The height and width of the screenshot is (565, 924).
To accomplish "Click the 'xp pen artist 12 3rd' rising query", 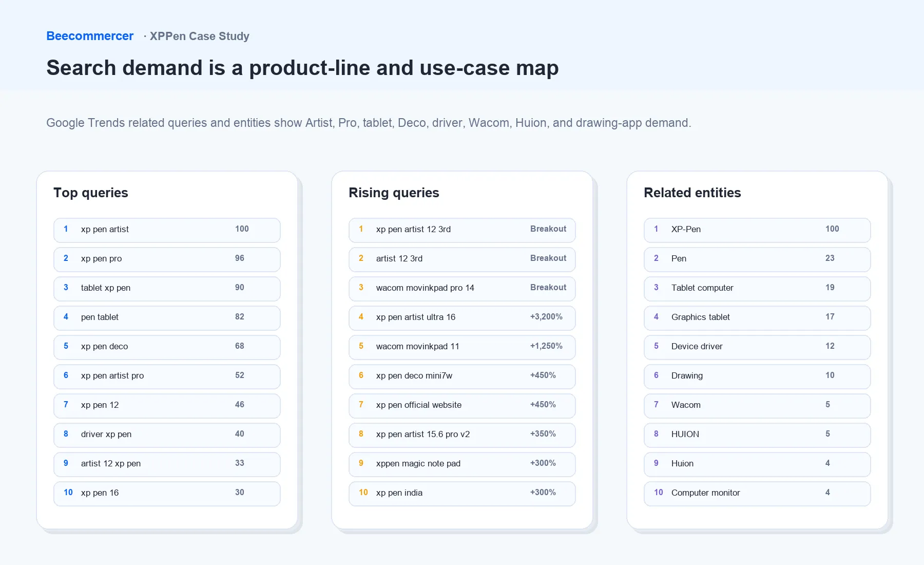I will tap(462, 230).
